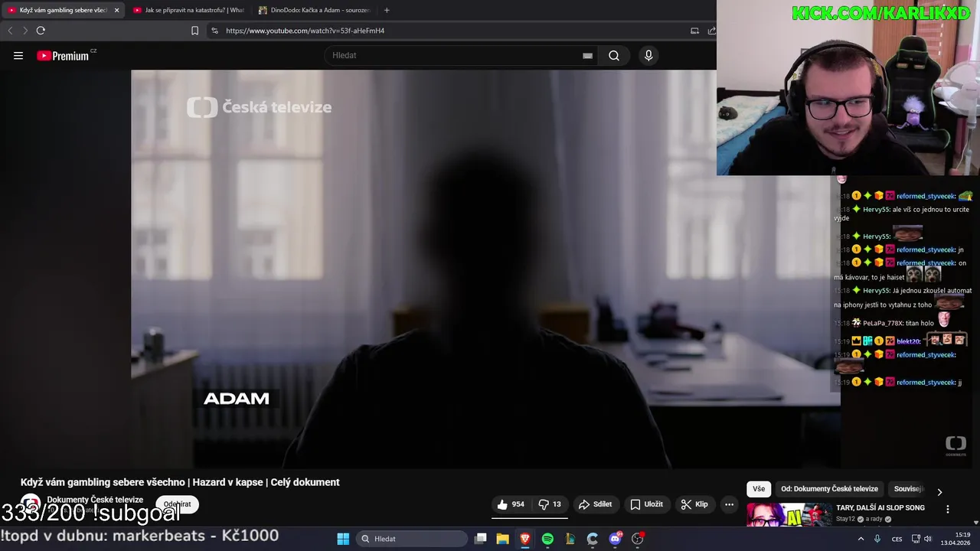
Task: Open Spotify from the taskbar
Action: (x=547, y=539)
